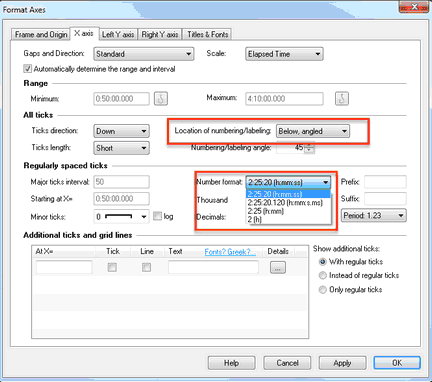
Task: Click the Help button
Action: 231,363
